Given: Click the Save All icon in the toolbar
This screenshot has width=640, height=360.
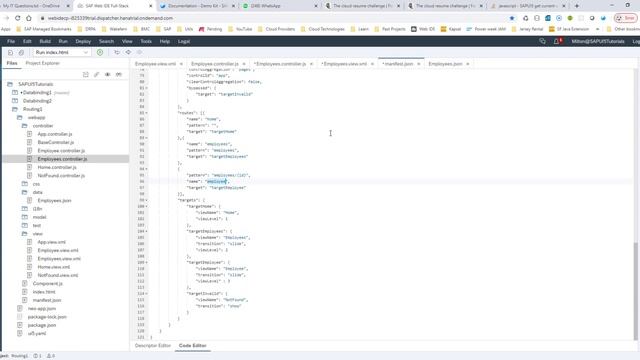Looking at the screenshot, I should point(21,52).
